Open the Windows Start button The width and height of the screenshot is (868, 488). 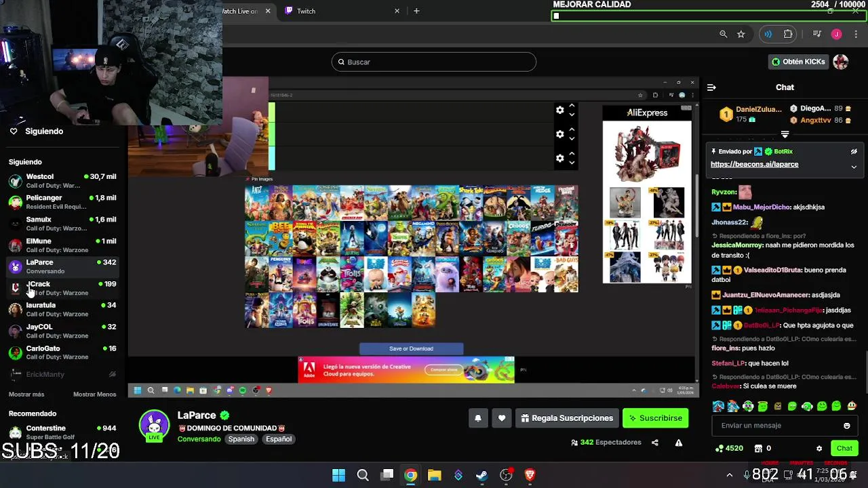(x=338, y=475)
